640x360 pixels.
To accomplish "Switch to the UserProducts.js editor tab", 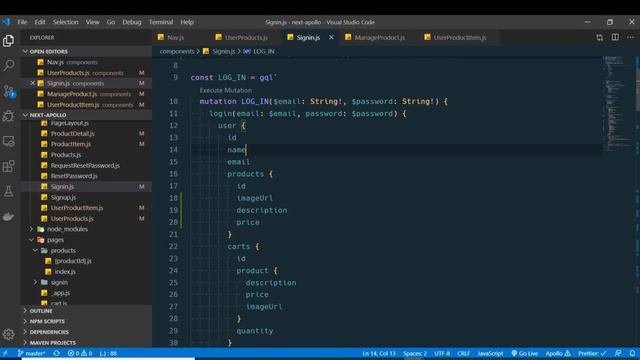I will 246,38.
